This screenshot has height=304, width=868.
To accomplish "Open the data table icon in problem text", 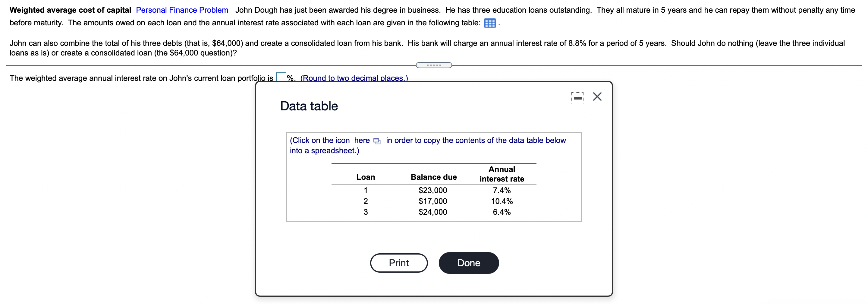I will click(x=489, y=23).
